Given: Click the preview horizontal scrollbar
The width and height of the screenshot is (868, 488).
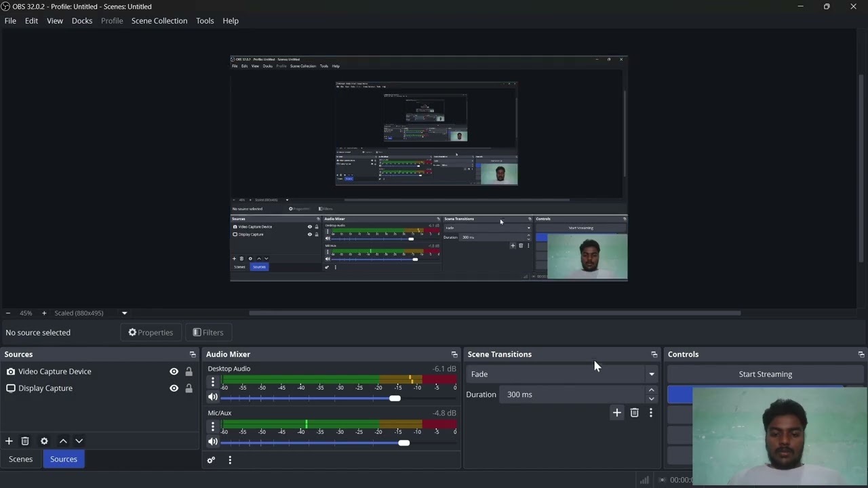Looking at the screenshot, I should 495,313.
